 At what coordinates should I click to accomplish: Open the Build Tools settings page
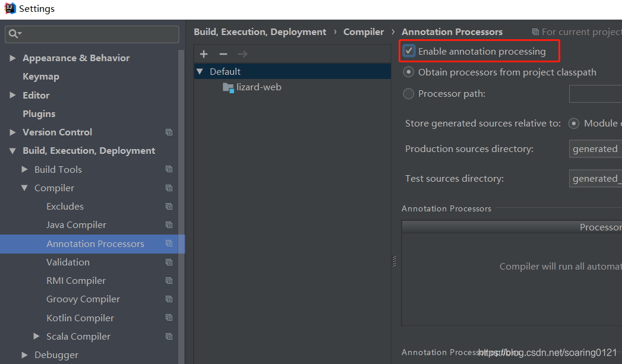pyautogui.click(x=58, y=169)
